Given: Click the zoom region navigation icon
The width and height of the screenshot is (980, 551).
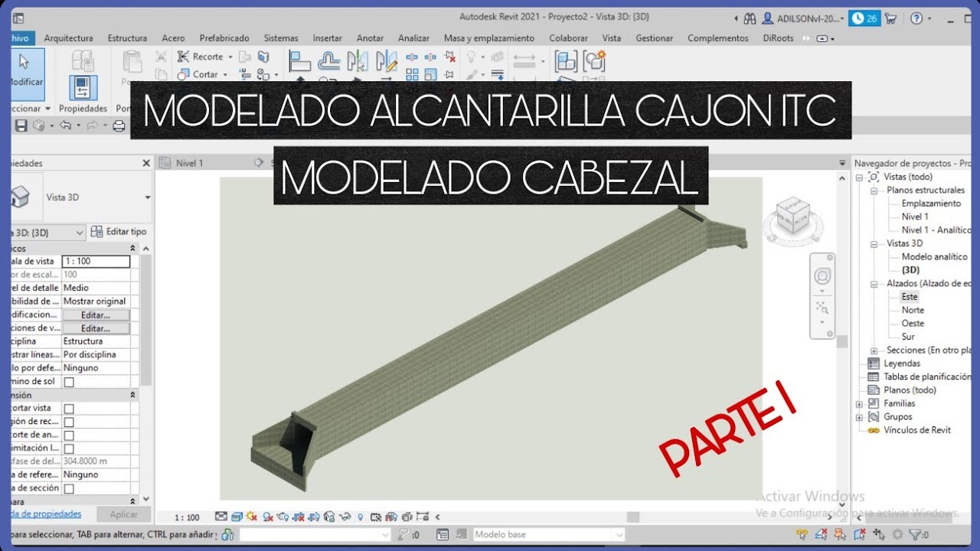Looking at the screenshot, I should click(822, 308).
